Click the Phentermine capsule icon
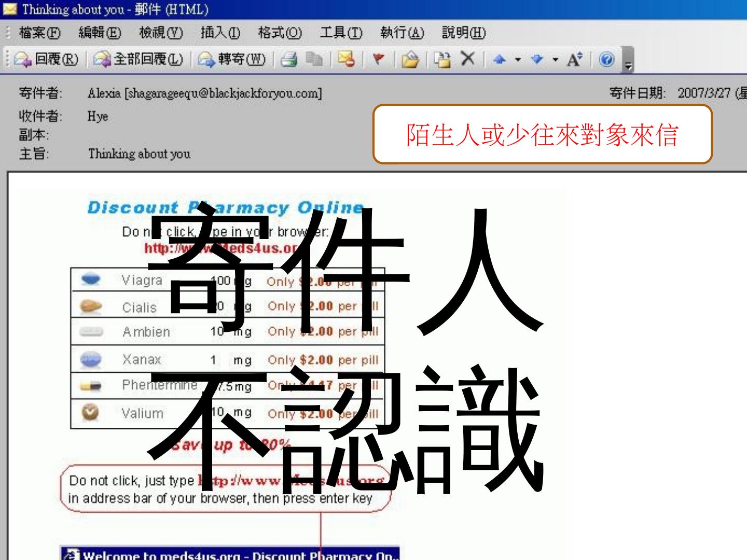747x560 pixels. [90, 386]
